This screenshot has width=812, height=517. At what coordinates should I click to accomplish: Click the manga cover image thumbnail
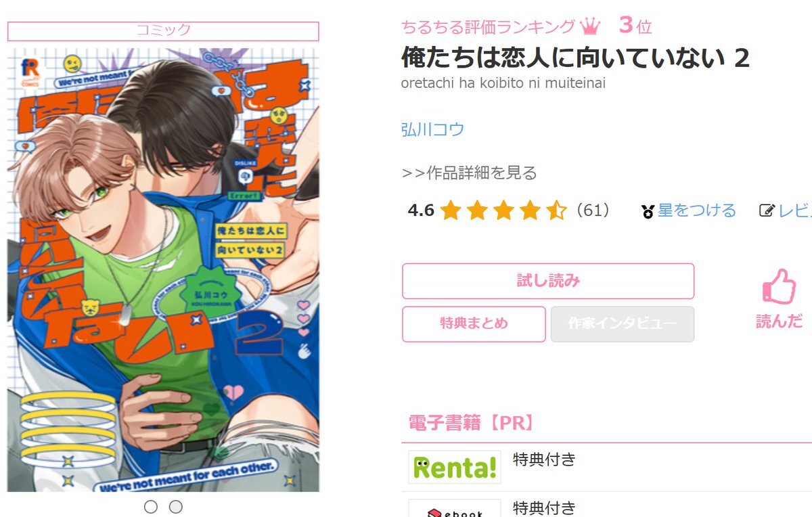[163, 269]
